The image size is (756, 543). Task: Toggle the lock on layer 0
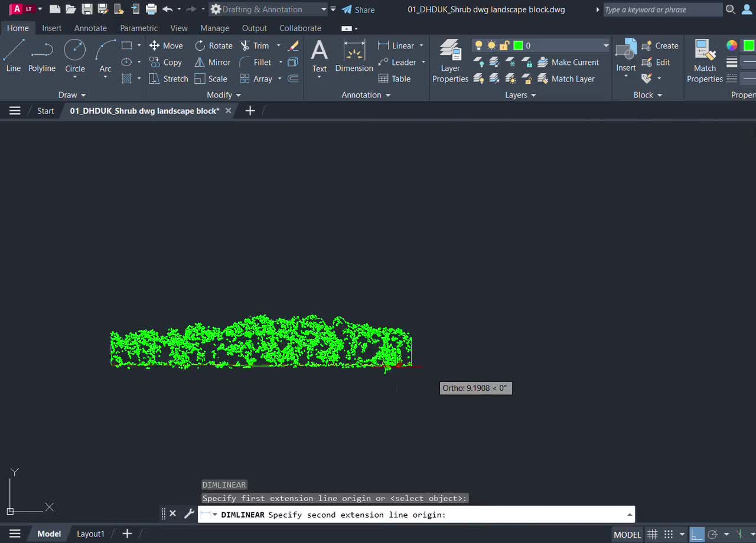point(504,45)
